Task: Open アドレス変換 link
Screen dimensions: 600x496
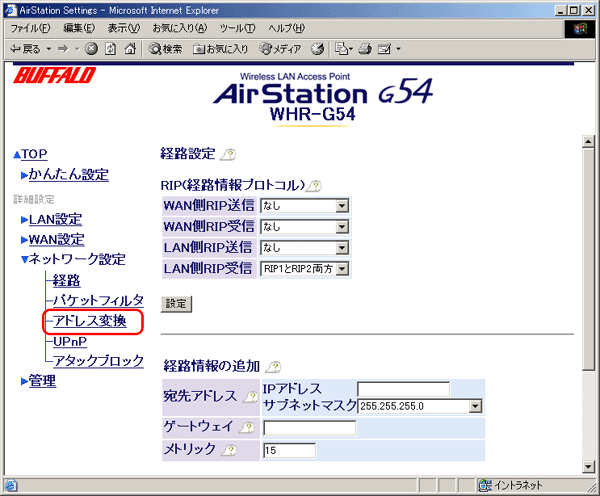Action: coord(90,321)
